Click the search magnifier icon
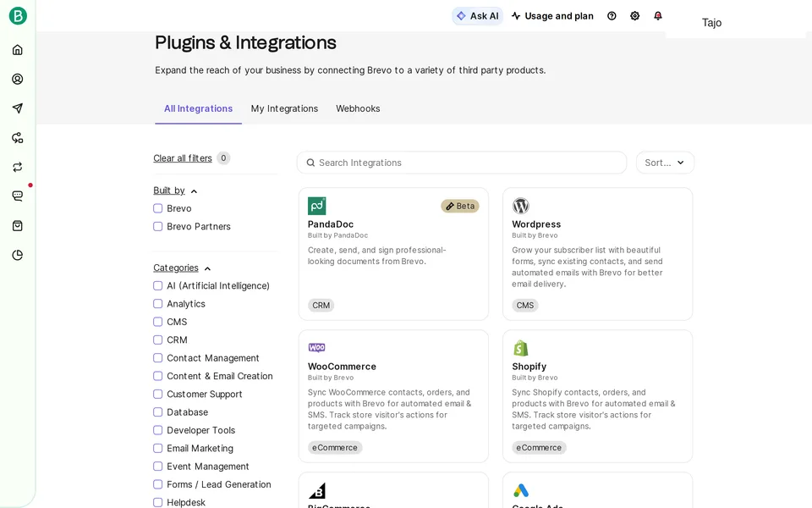 tap(310, 163)
